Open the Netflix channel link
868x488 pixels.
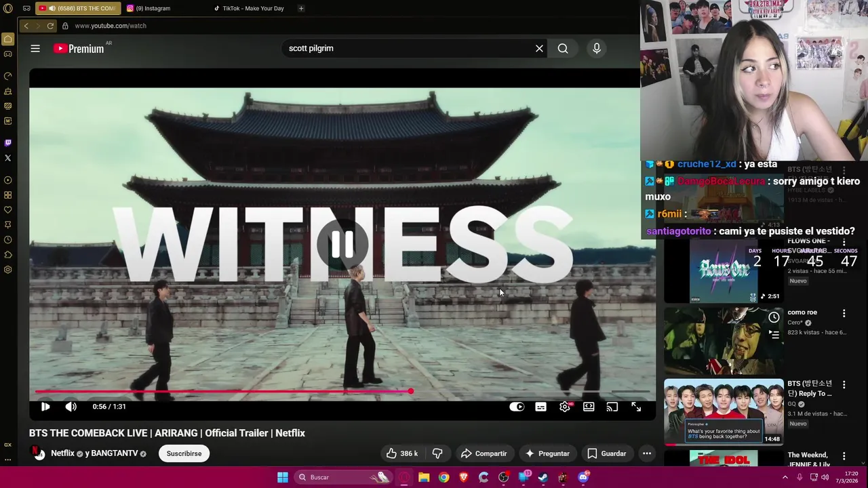click(x=62, y=453)
